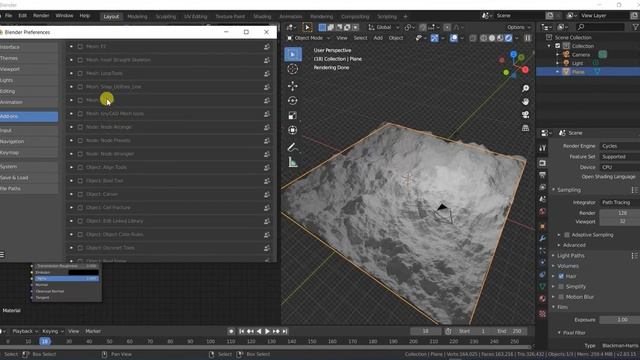This screenshot has width=640, height=360.
Task: Enable the Object: Cell Fracture add-on checkbox
Action: tap(80, 208)
